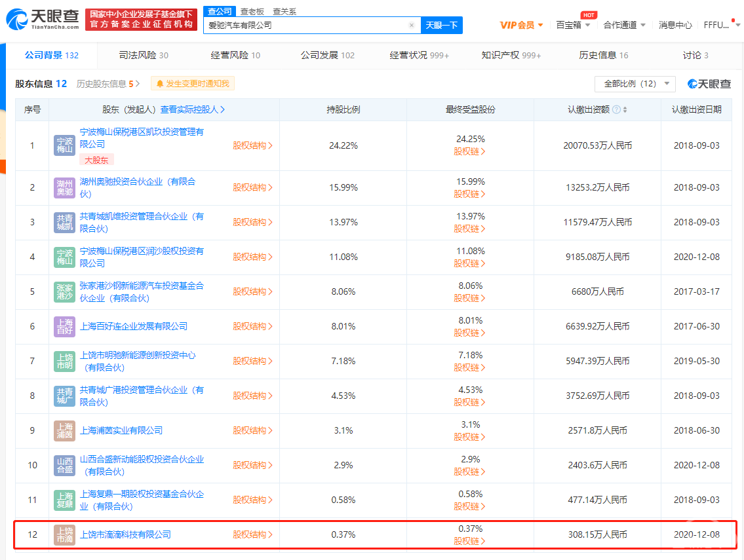744x560 pixels.
Task: Click the 宁波梅山 avatar icon in row 1
Action: (64, 145)
